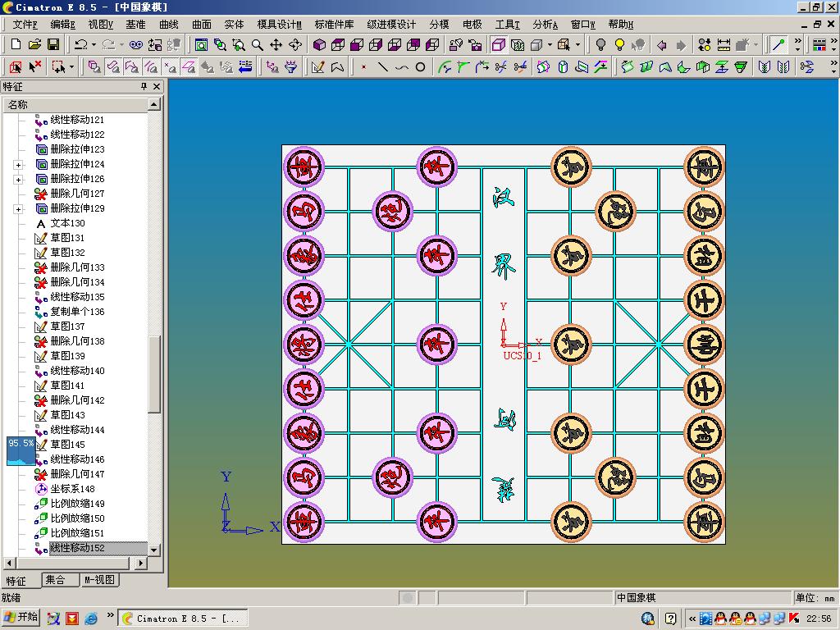The width and height of the screenshot is (840, 630).
Task: Toggle the plane select filter button
Action: click(x=189, y=67)
